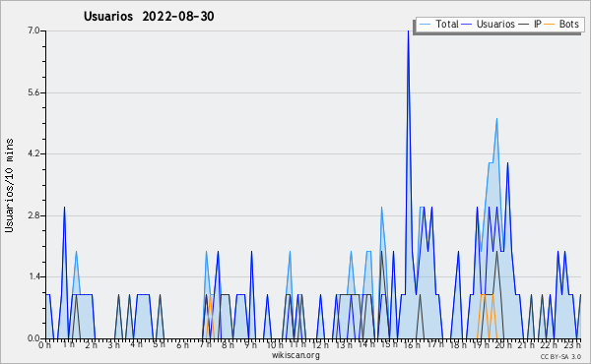
Task: Click the '12 h' x-axis label
Action: click(x=320, y=344)
